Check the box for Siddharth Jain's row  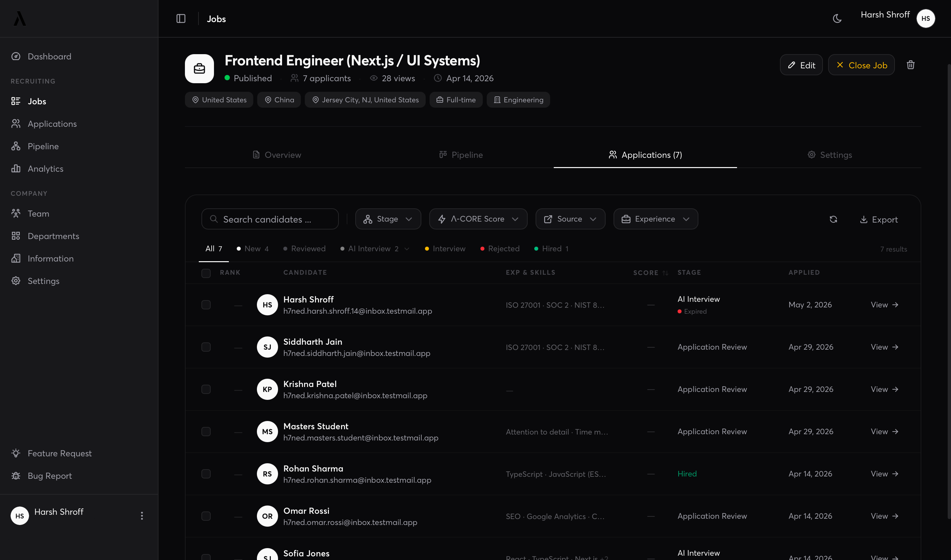(206, 347)
